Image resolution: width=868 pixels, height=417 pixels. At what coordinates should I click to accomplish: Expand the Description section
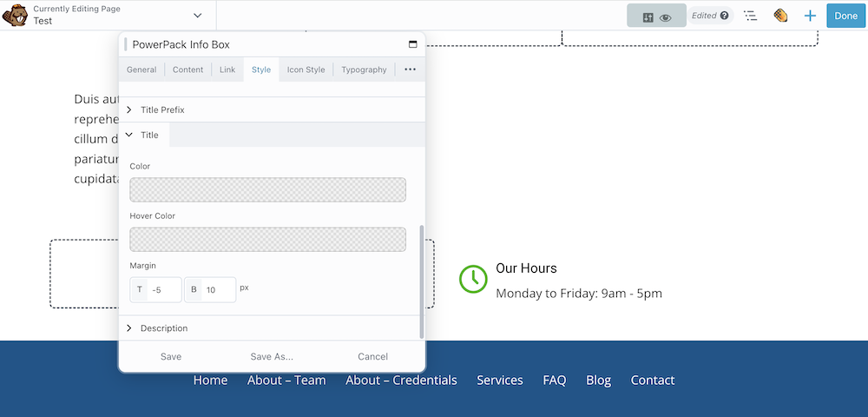click(x=164, y=328)
